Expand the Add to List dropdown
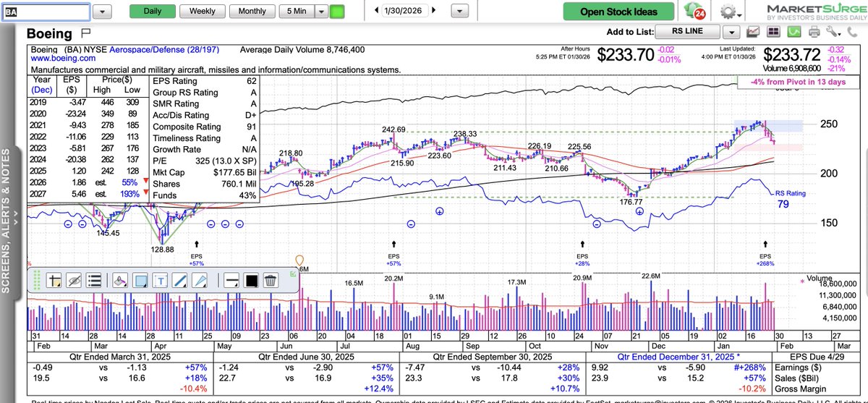The width and height of the screenshot is (868, 403). click(731, 33)
